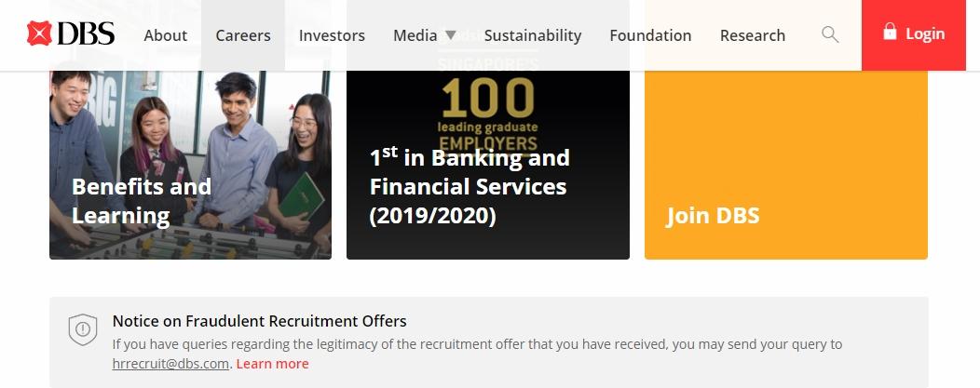The image size is (980, 388).
Task: Open the Research menu item
Action: (753, 35)
